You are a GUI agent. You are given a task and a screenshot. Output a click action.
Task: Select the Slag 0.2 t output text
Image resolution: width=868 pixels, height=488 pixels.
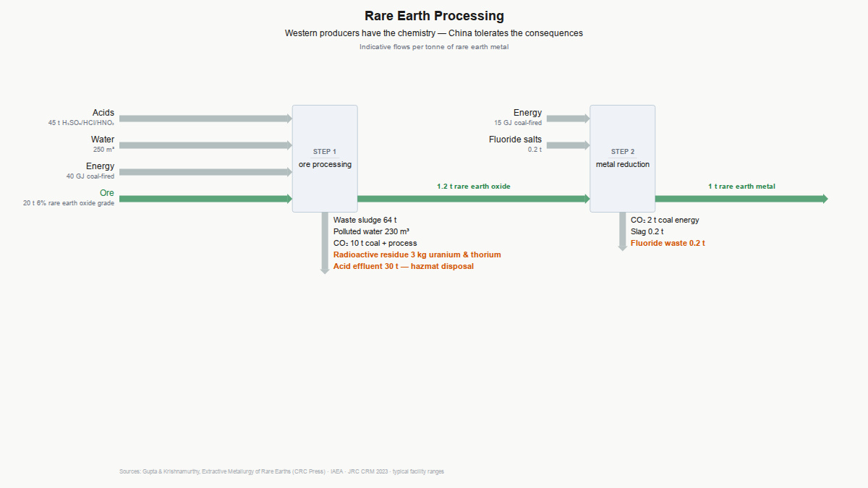pyautogui.click(x=647, y=231)
